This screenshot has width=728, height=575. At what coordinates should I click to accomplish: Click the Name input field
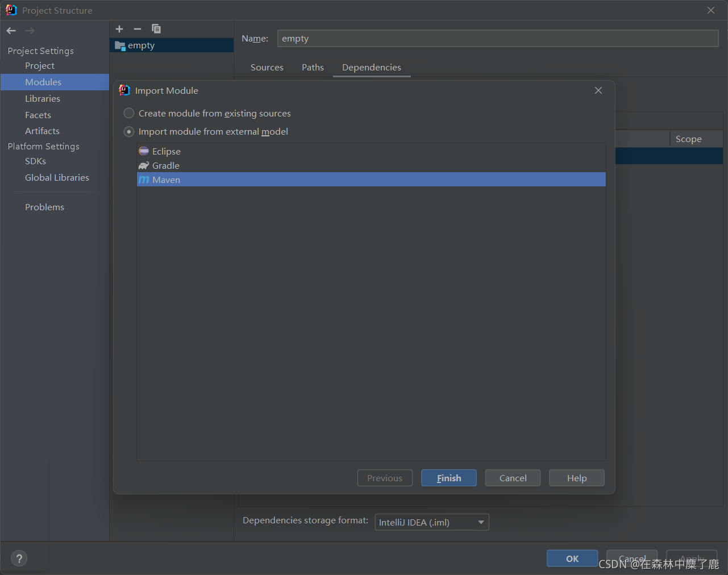click(498, 38)
